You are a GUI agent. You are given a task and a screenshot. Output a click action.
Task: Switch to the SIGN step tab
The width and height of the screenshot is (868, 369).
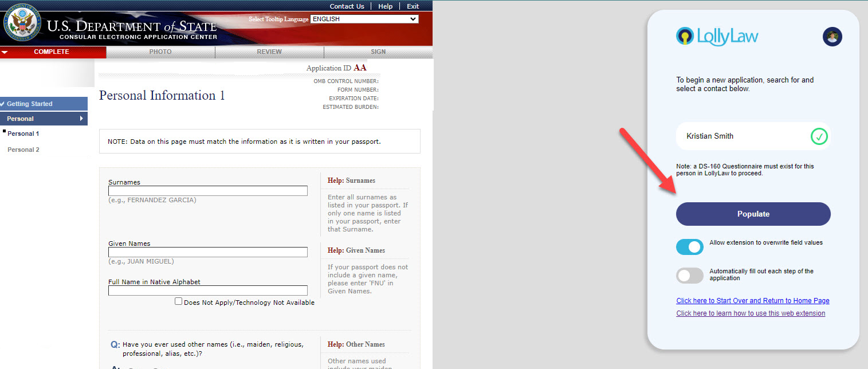[x=378, y=52]
